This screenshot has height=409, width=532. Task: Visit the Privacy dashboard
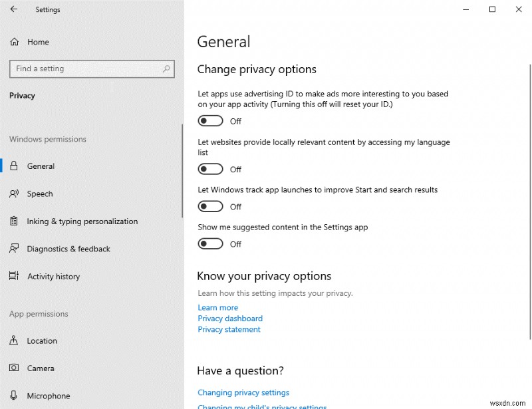point(230,319)
